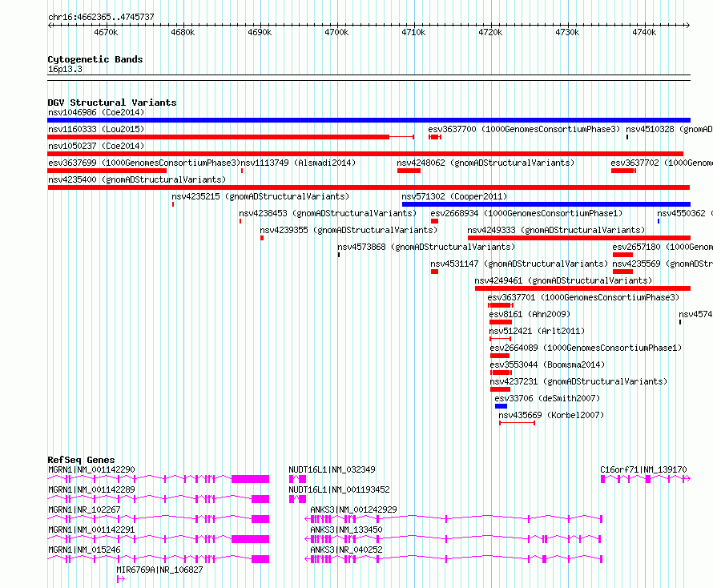Screen dimensions: 713x588
Task: Click the MIR6769A gene arrow glyph
Action: 120,579
